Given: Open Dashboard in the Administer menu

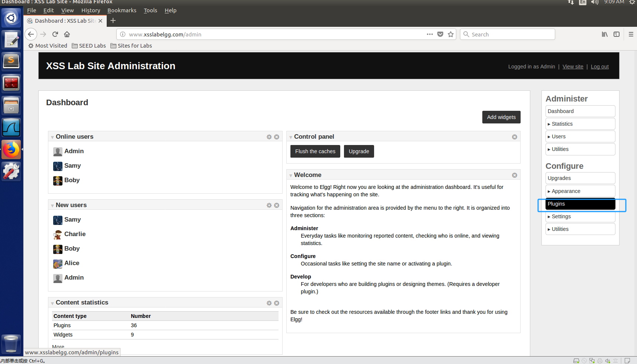Looking at the screenshot, I should tap(580, 111).
